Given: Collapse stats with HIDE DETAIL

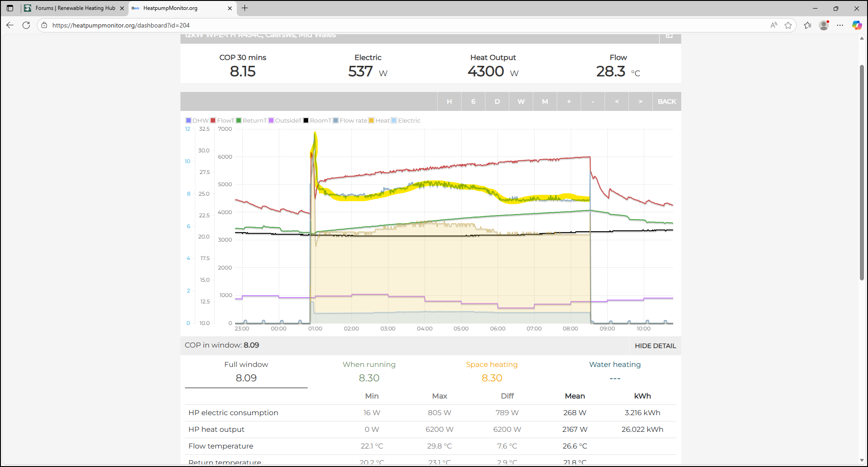Looking at the screenshot, I should coord(655,346).
